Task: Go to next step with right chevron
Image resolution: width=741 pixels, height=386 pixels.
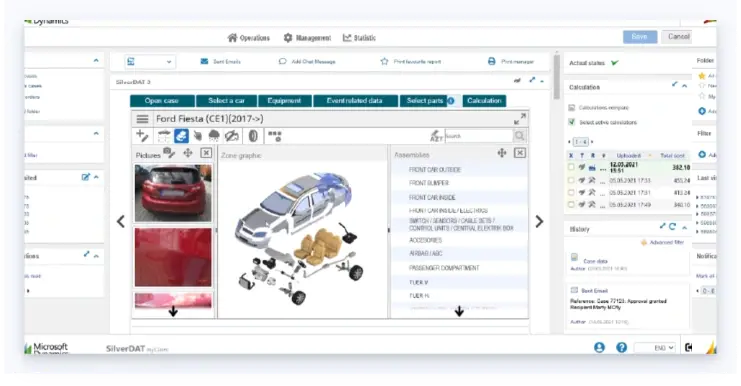Action: pyautogui.click(x=539, y=221)
